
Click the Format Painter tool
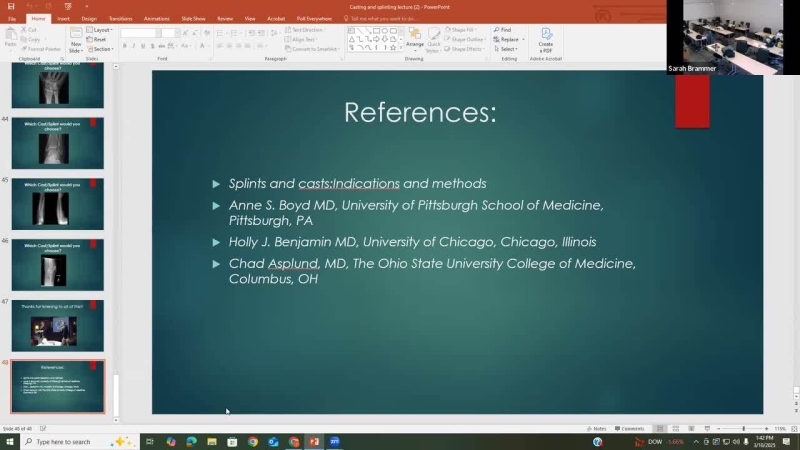pos(42,48)
